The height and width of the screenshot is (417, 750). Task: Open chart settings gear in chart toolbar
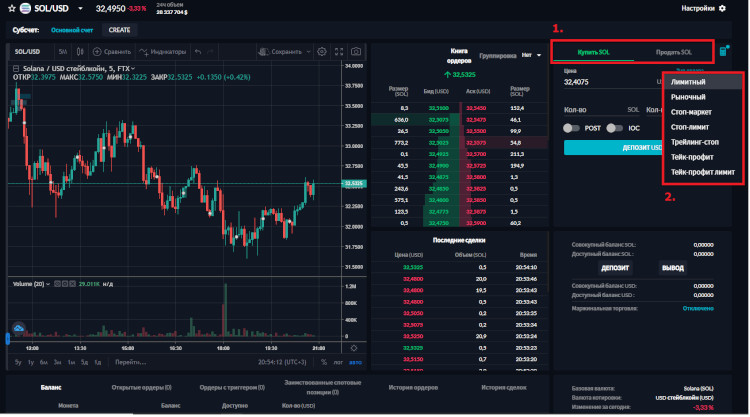click(x=322, y=51)
